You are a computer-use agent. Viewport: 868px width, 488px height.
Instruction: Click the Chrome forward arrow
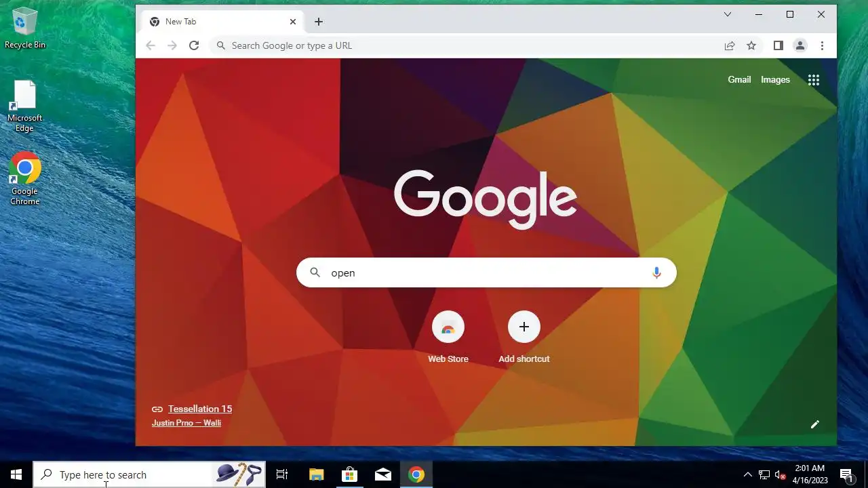[x=172, y=45]
